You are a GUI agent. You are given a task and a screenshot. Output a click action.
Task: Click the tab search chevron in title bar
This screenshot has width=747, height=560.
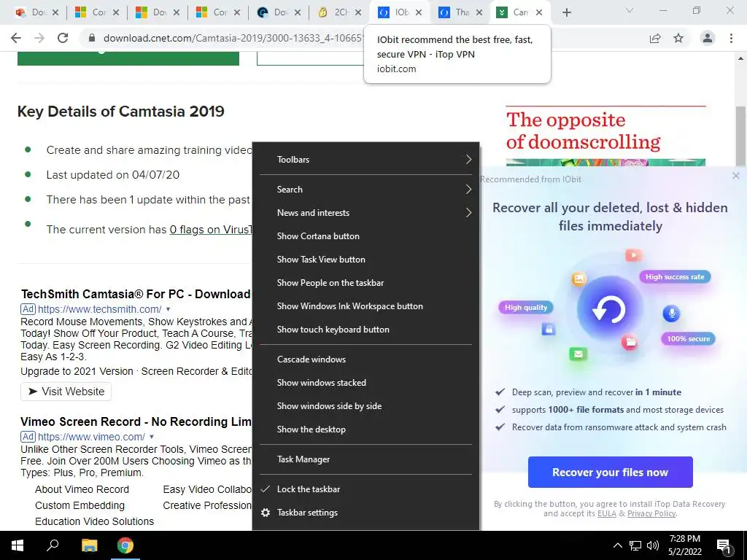coord(630,10)
